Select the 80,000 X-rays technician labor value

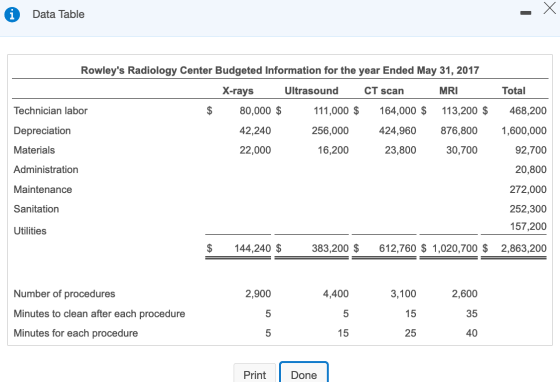(x=255, y=111)
